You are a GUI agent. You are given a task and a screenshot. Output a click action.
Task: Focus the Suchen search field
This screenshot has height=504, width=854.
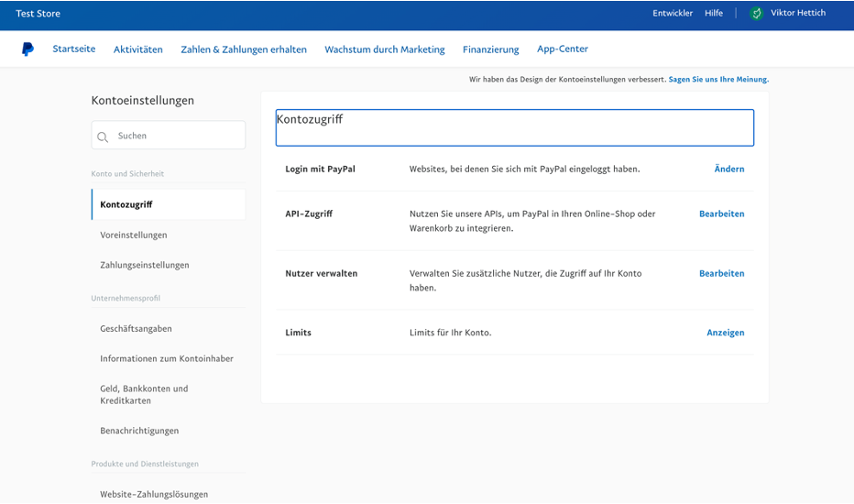(x=169, y=135)
